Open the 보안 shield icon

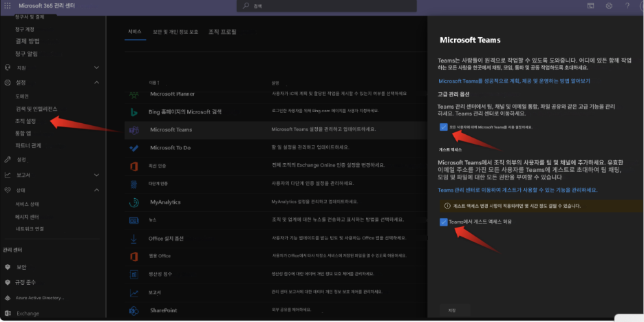pos(8,267)
